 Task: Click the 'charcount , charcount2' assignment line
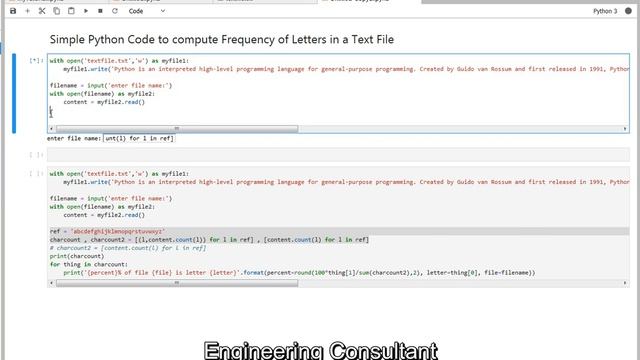[x=209, y=240]
